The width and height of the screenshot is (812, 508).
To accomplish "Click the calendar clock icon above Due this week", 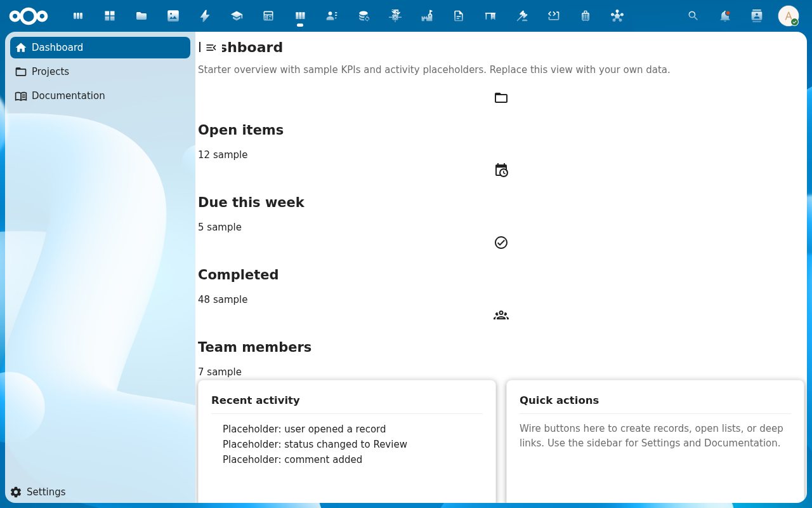I will coord(501,170).
